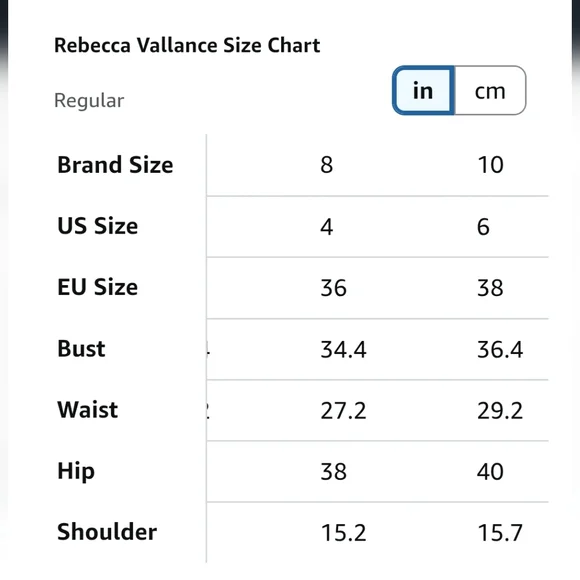Switch units to cm

490,91
